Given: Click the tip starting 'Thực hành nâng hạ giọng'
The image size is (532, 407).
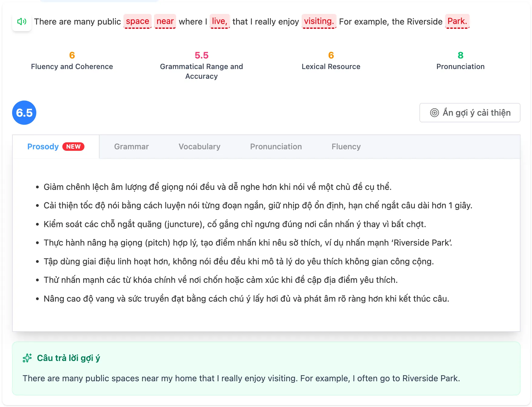Looking at the screenshot, I should tap(248, 243).
